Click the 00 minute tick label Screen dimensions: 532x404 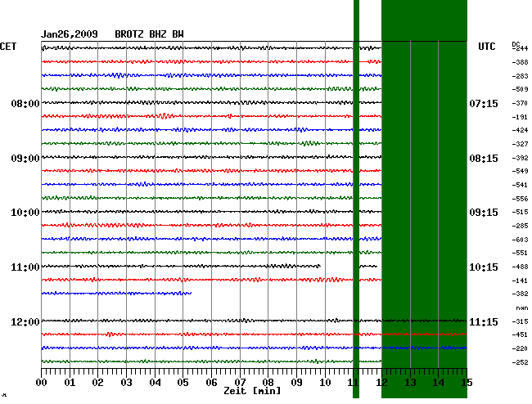click(x=43, y=383)
